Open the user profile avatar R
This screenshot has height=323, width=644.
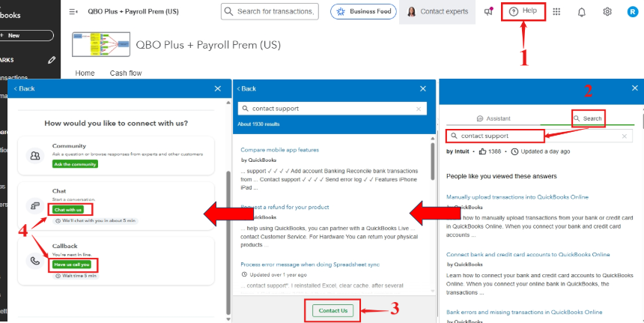[632, 12]
